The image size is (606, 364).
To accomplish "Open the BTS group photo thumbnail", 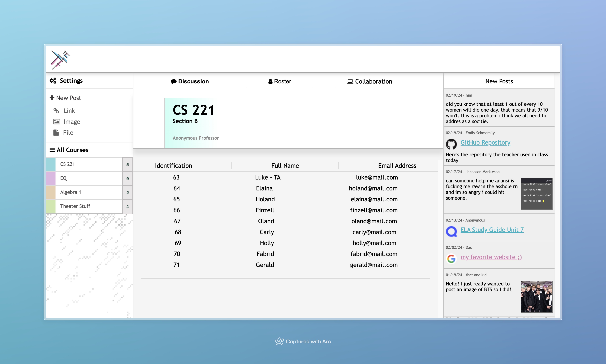I will (x=536, y=297).
